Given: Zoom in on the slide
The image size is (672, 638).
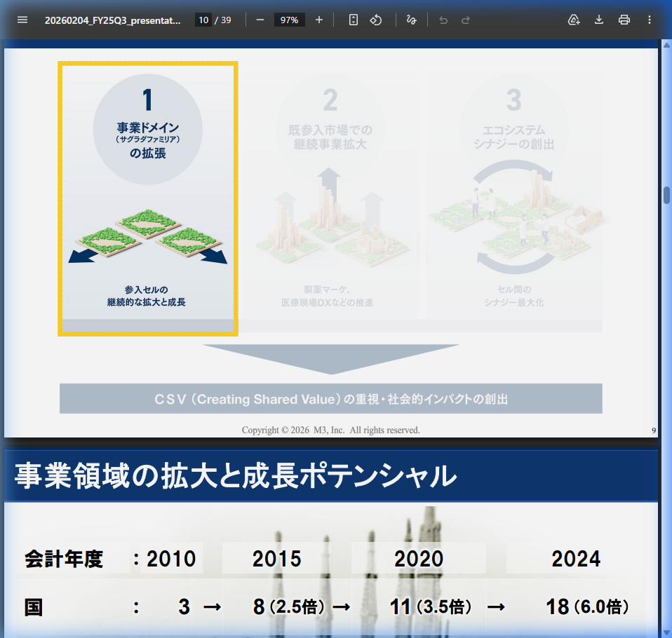Looking at the screenshot, I should coord(319,20).
